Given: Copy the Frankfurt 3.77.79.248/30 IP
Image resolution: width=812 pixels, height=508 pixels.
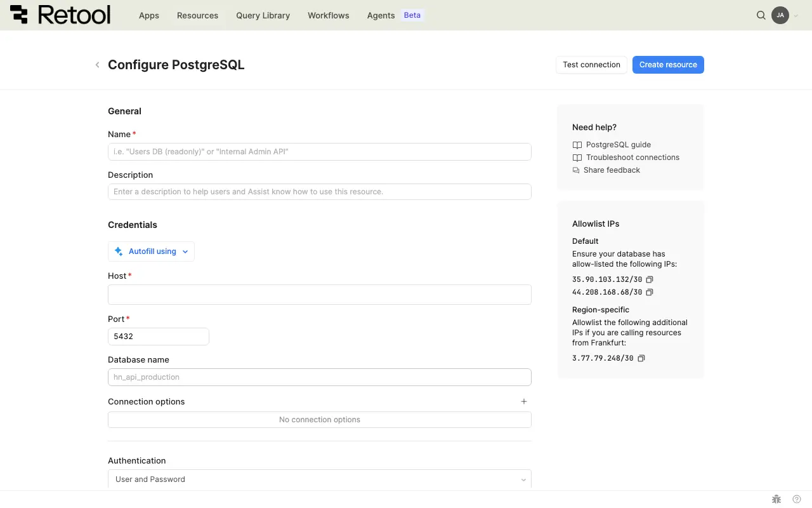Looking at the screenshot, I should click(641, 358).
